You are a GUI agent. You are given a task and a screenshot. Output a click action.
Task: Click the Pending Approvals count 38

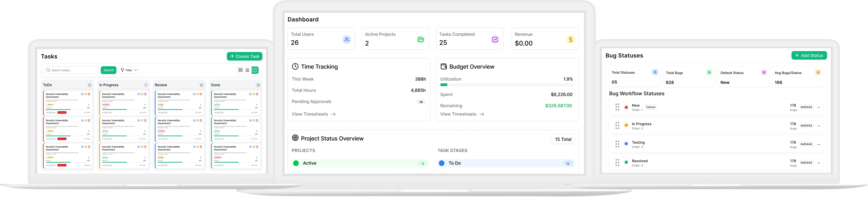pos(421,102)
